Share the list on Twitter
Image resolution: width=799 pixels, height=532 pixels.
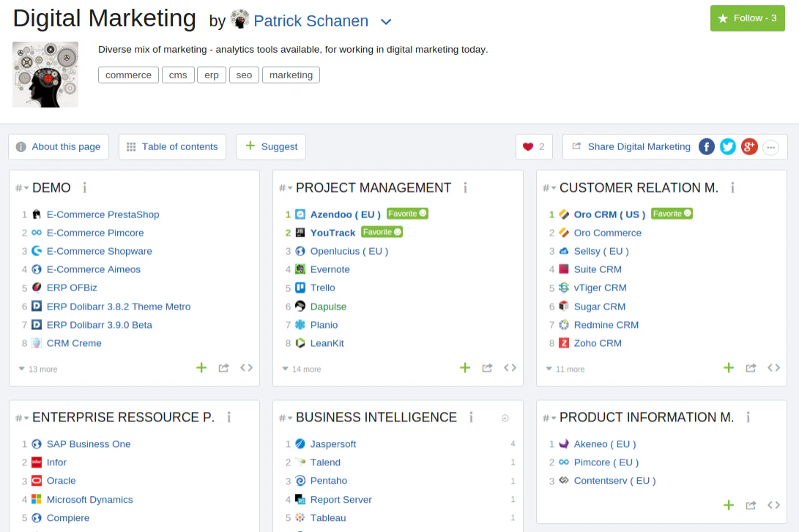coord(727,146)
